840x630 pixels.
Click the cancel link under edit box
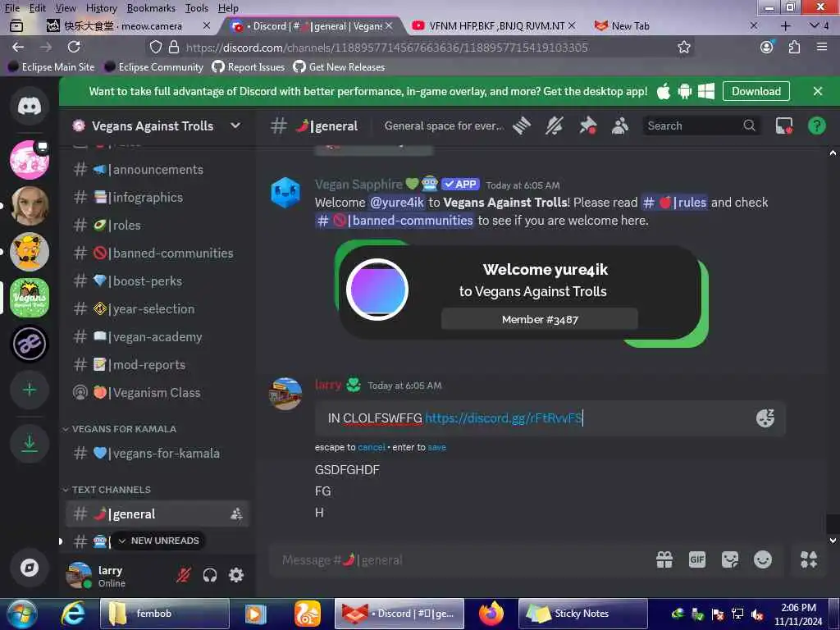(372, 447)
